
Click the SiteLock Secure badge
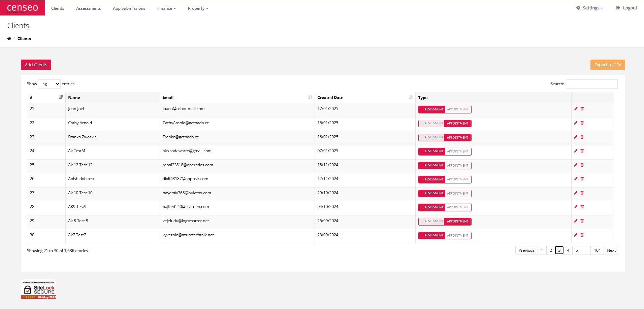(x=39, y=289)
